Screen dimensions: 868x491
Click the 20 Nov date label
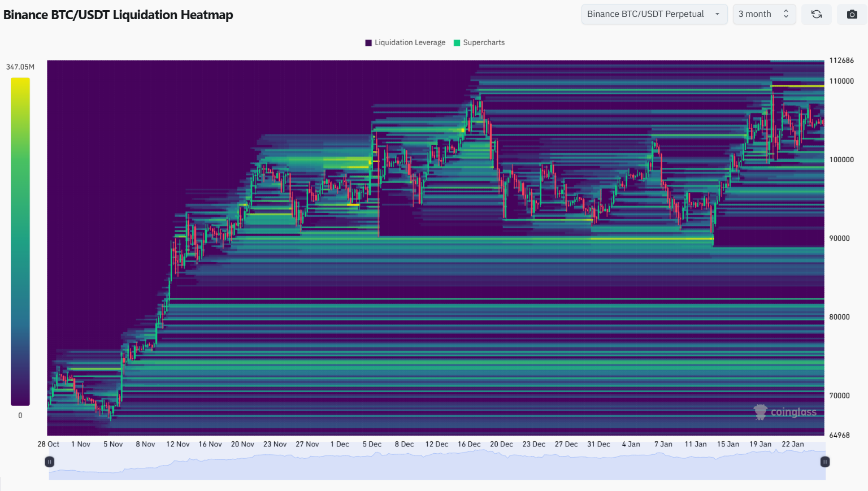242,444
